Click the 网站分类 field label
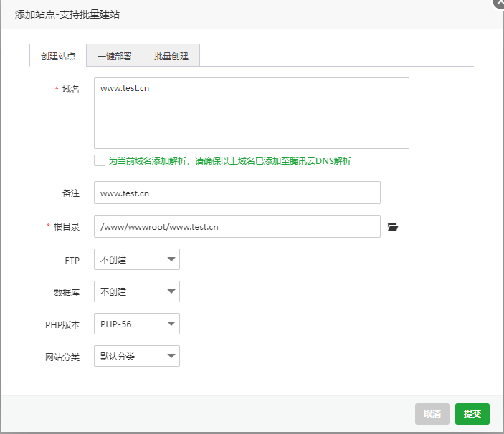Screen dimensions: 504x434 tap(62, 357)
